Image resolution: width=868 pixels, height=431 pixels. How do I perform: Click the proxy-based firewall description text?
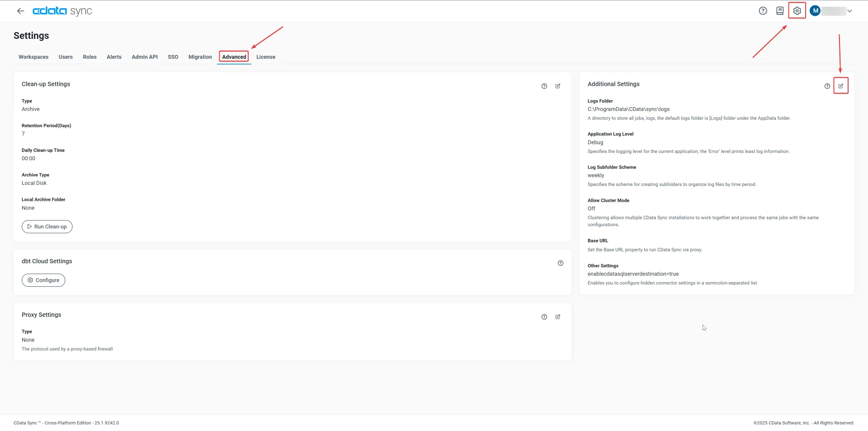[67, 349]
